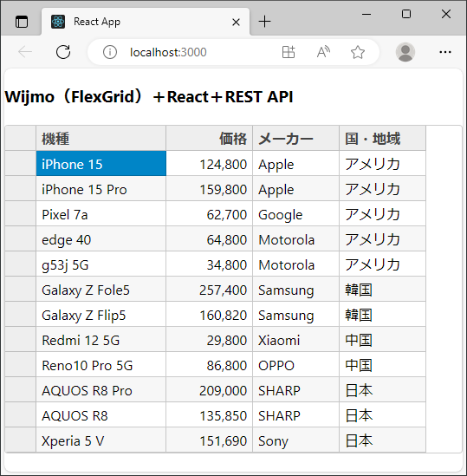
Task: Open a new browser tab
Action: pyautogui.click(x=264, y=22)
